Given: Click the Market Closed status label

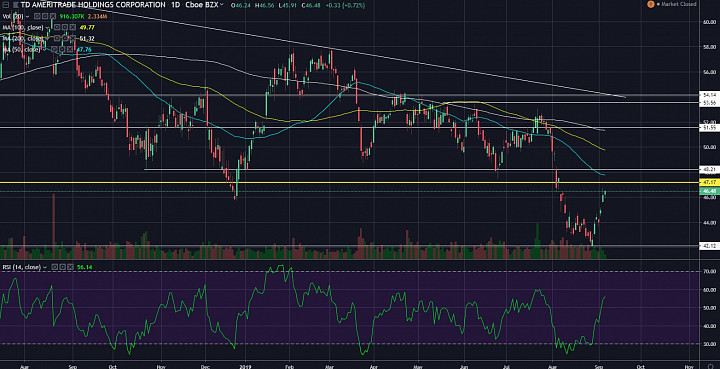Looking at the screenshot, I should [x=678, y=4].
